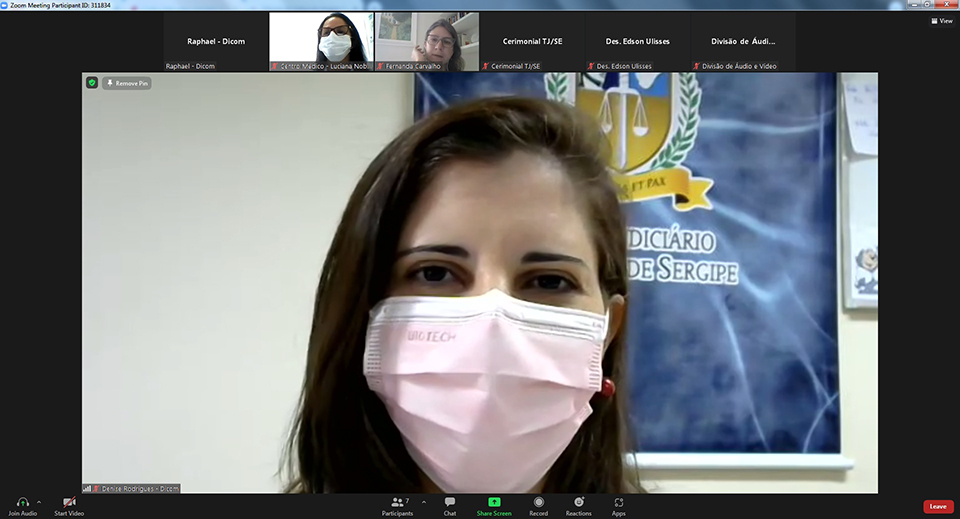Select the Cerimonial TJ/SE participant tile
The height and width of the screenshot is (519, 960).
click(x=532, y=41)
